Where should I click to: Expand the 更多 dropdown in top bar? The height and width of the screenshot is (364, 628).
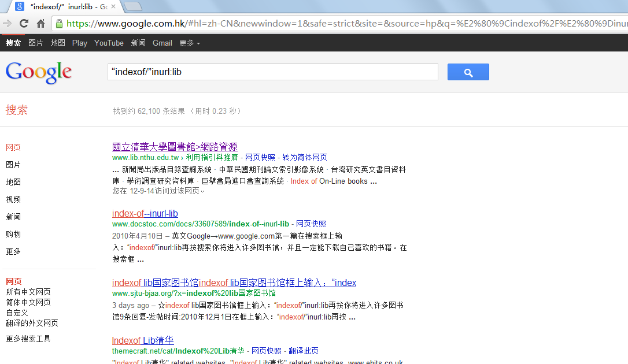[x=190, y=43]
